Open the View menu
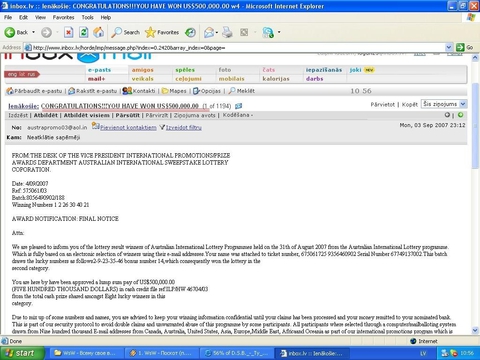 40,17
